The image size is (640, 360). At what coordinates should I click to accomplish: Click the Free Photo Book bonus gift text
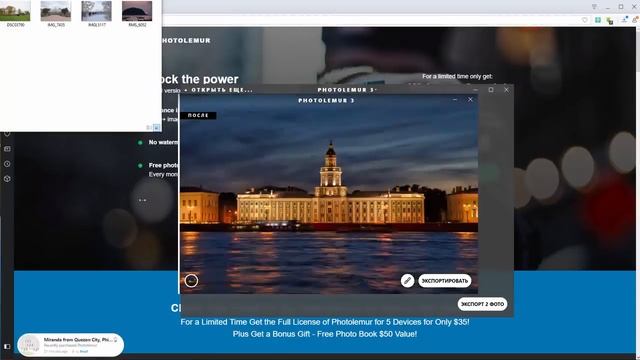pyautogui.click(x=325, y=334)
